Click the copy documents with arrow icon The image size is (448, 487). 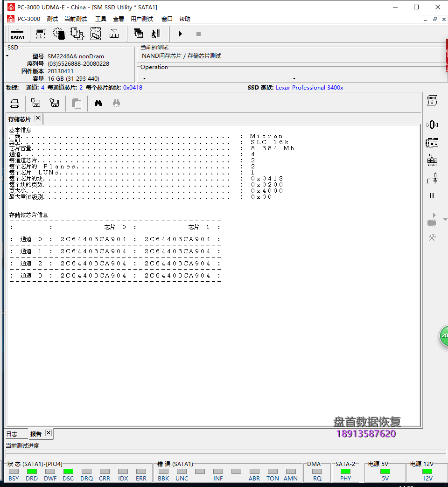point(77,34)
